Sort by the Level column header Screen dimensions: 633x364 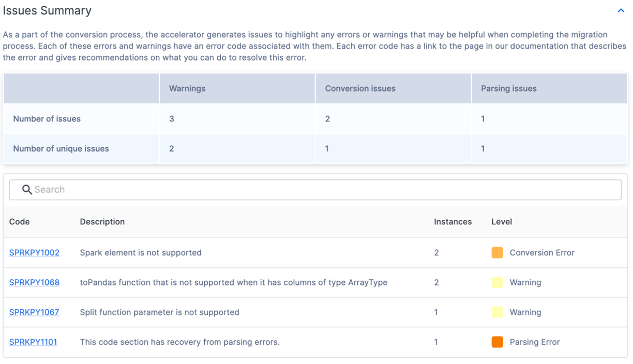click(501, 222)
